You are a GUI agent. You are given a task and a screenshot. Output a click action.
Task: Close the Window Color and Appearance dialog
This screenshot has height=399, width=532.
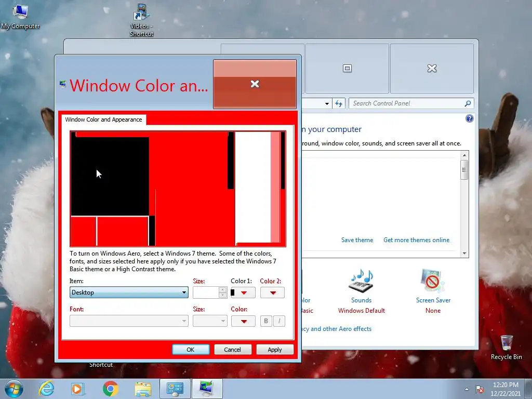tap(255, 84)
